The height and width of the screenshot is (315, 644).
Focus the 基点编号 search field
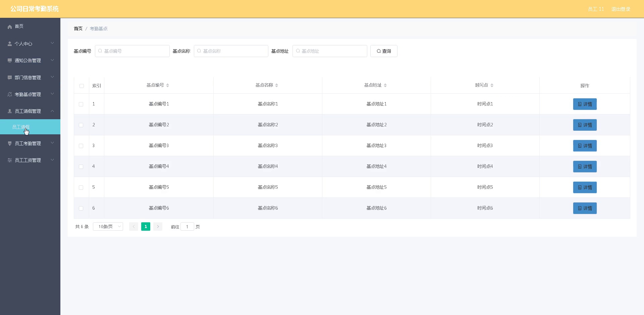pyautogui.click(x=132, y=51)
